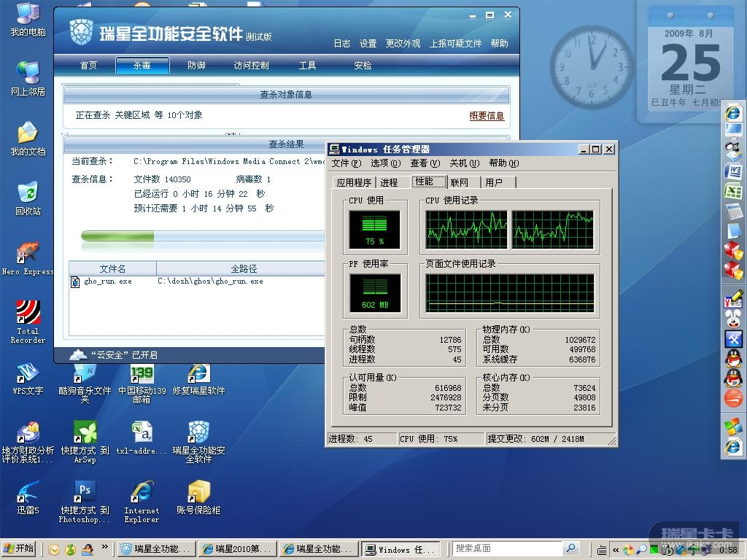Open the 回收站 recycle bin icon
747x560 pixels.
tap(28, 198)
